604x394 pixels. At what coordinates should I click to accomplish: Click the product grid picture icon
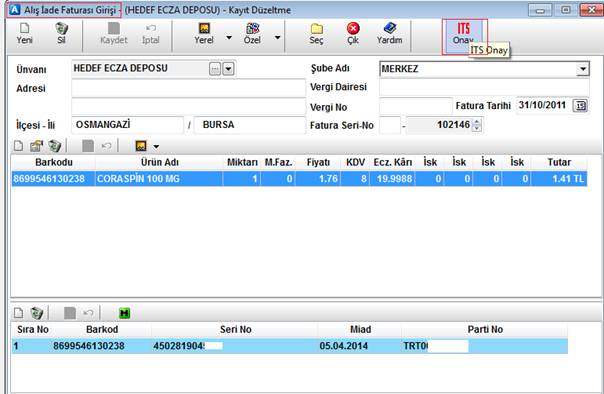click(x=141, y=146)
